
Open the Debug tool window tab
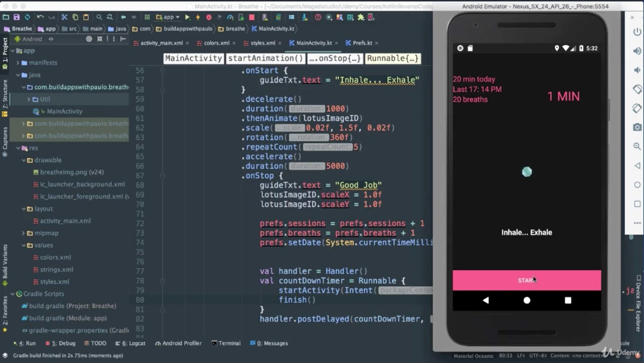(x=60, y=343)
